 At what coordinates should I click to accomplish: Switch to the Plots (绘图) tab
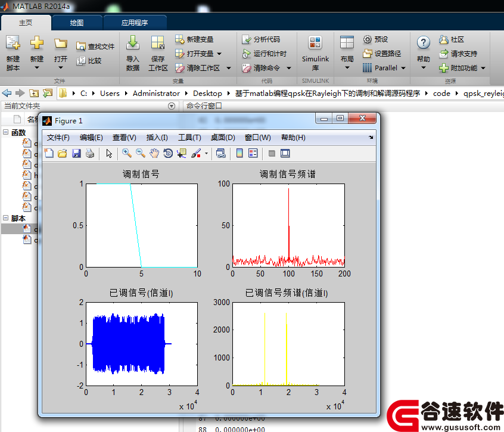click(x=77, y=23)
